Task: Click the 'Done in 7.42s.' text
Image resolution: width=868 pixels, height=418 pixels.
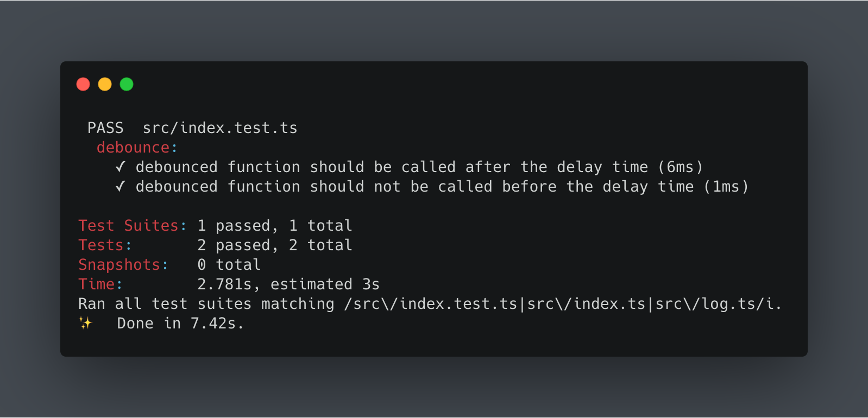Action: pyautogui.click(x=180, y=323)
